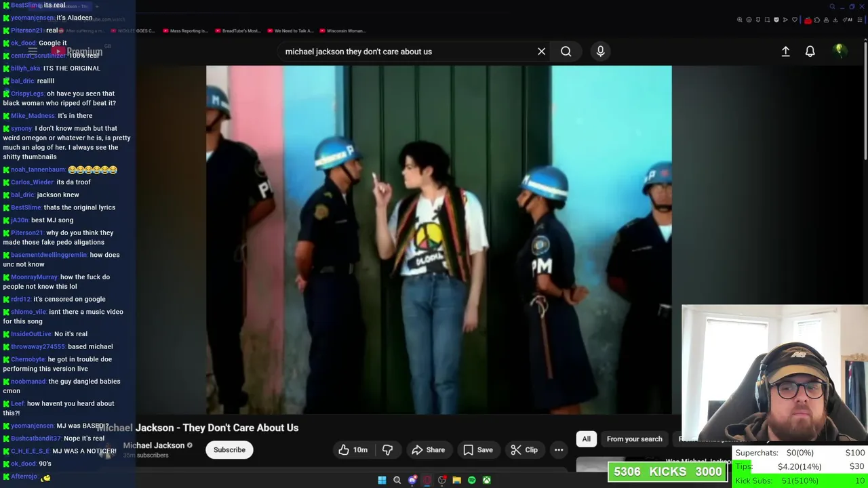Clear the YouTube search box text
Viewport: 868px width, 488px height.
click(541, 52)
